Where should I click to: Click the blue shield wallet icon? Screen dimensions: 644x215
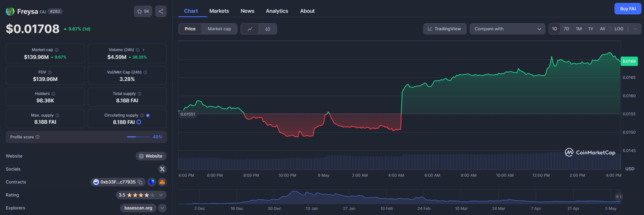pos(151,182)
